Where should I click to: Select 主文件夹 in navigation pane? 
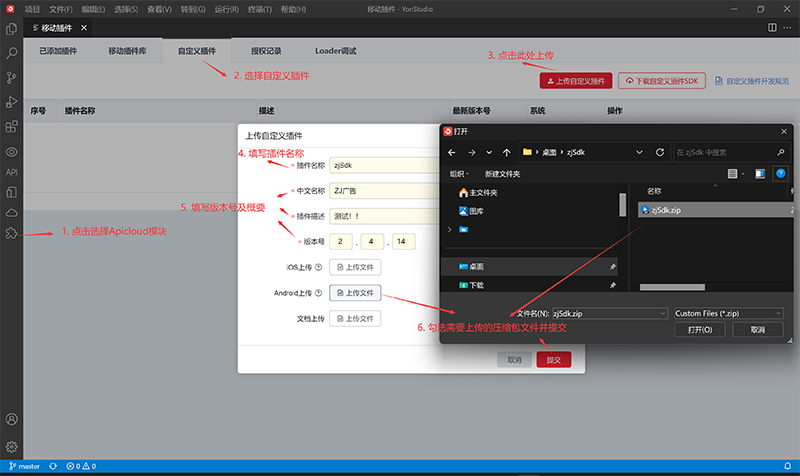point(478,192)
